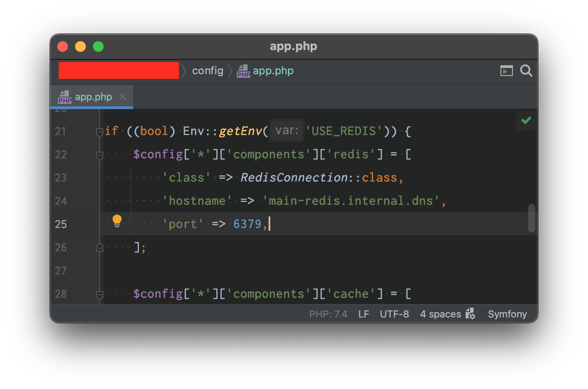
Task: Click the green fullscreen window button
Action: (x=98, y=47)
